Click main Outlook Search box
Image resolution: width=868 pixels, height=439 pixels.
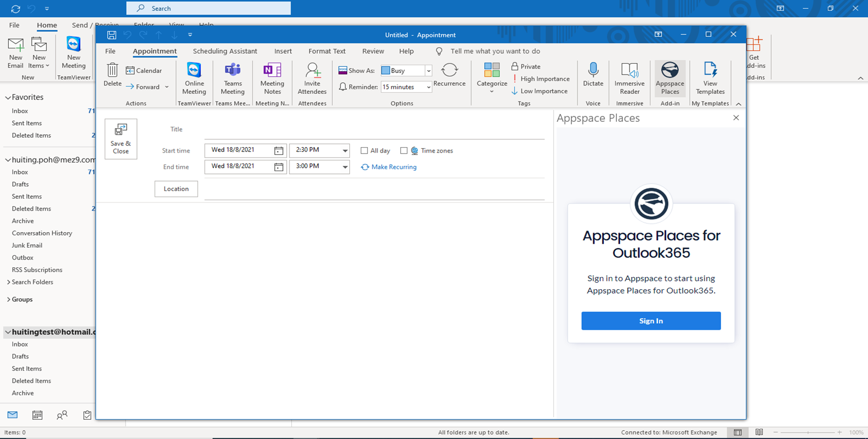coord(208,8)
